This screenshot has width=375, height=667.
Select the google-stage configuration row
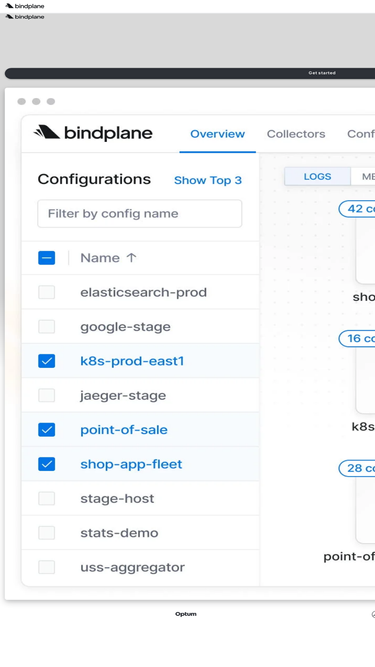pos(140,327)
